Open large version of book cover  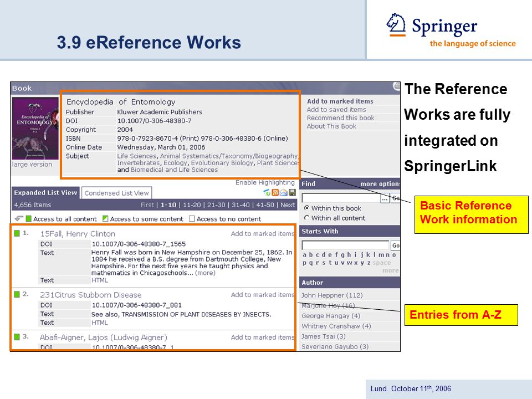(x=32, y=164)
